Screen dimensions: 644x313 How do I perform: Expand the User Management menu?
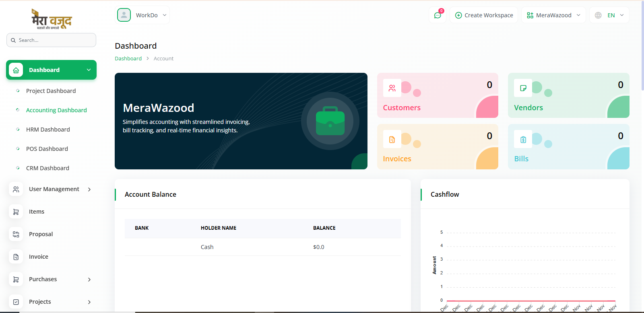[x=54, y=189]
